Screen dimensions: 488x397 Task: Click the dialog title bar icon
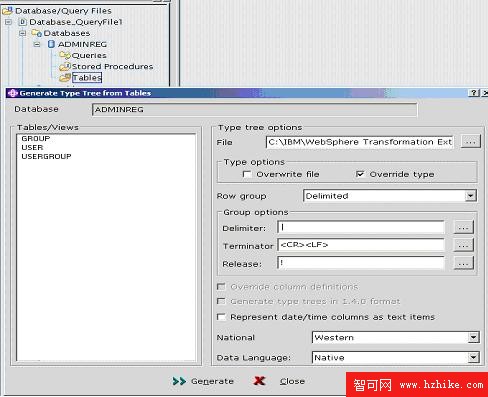click(x=12, y=93)
